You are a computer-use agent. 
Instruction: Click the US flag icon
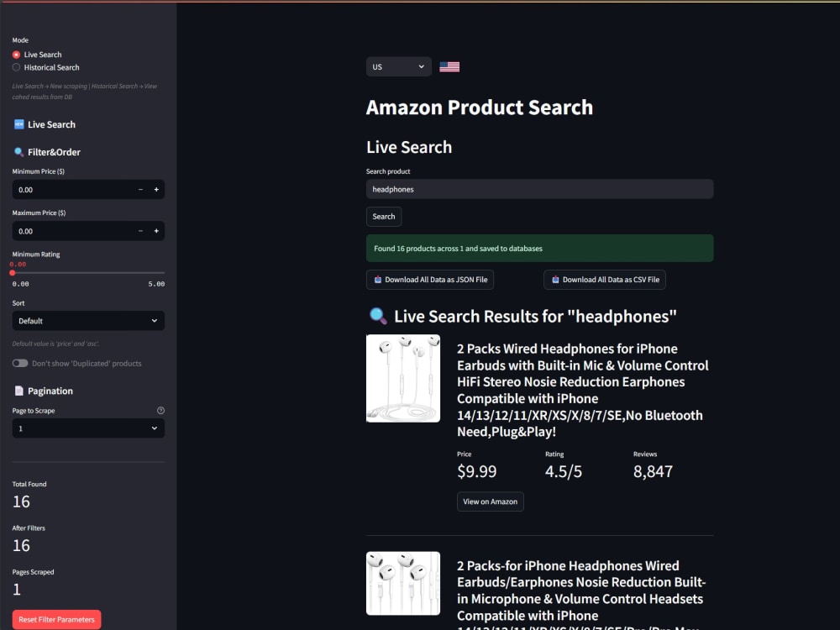pyautogui.click(x=449, y=67)
